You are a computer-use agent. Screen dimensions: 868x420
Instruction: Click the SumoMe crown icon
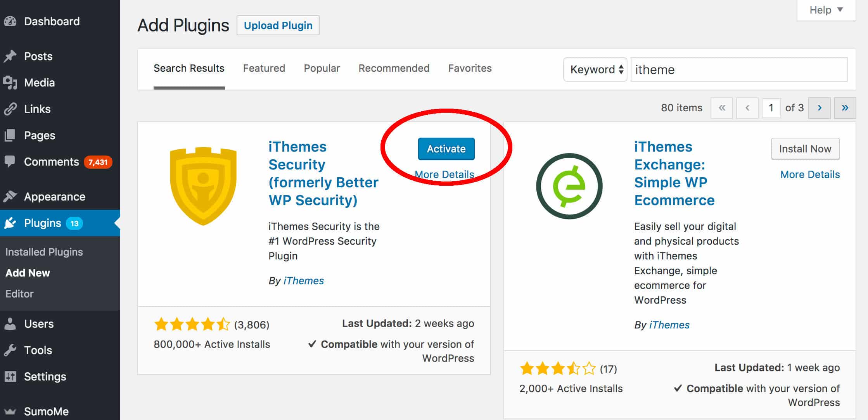click(10, 411)
